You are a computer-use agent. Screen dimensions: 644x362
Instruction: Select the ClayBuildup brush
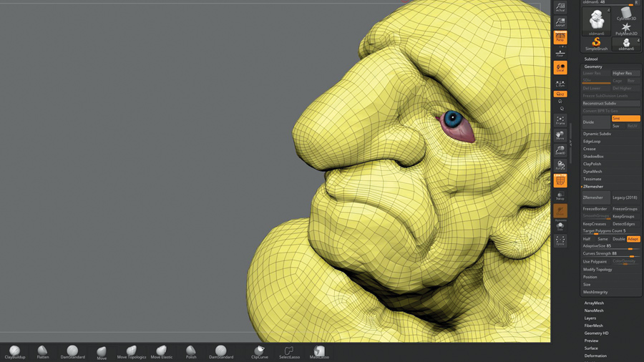pyautogui.click(x=15, y=352)
